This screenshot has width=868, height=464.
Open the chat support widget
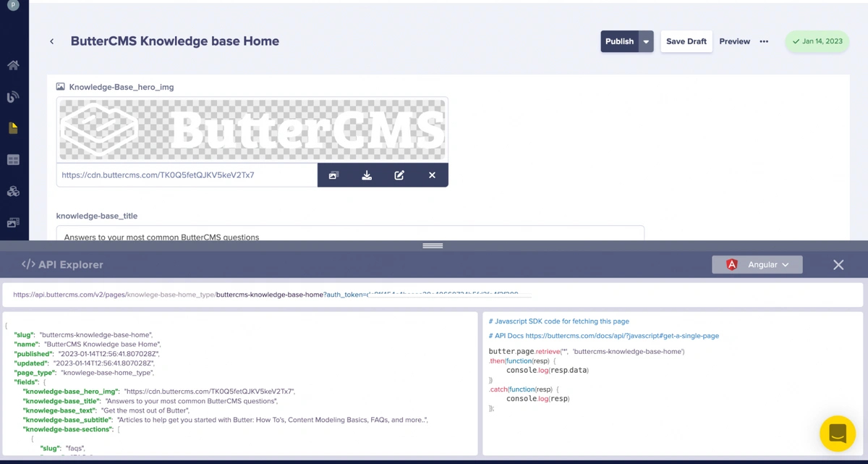pyautogui.click(x=837, y=433)
